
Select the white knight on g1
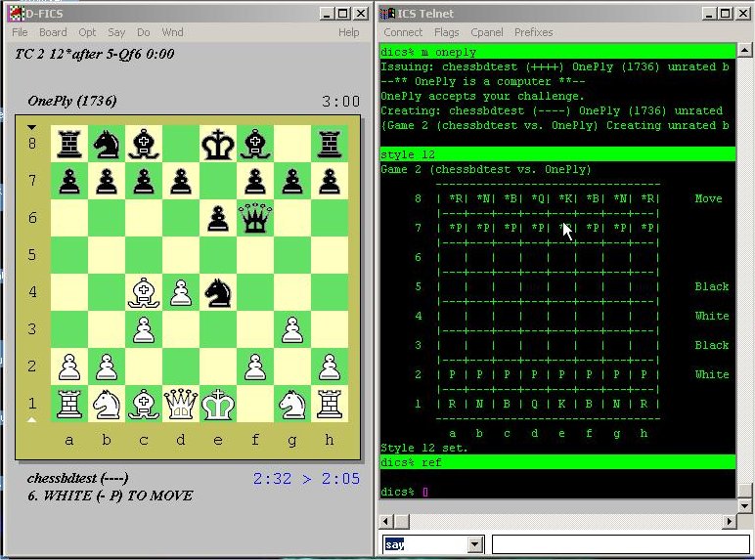(292, 405)
